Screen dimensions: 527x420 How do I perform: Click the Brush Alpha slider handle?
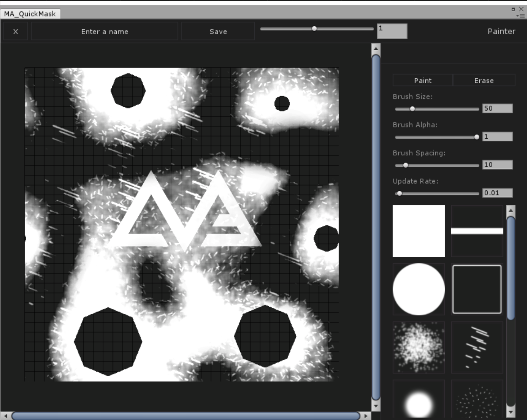477,137
